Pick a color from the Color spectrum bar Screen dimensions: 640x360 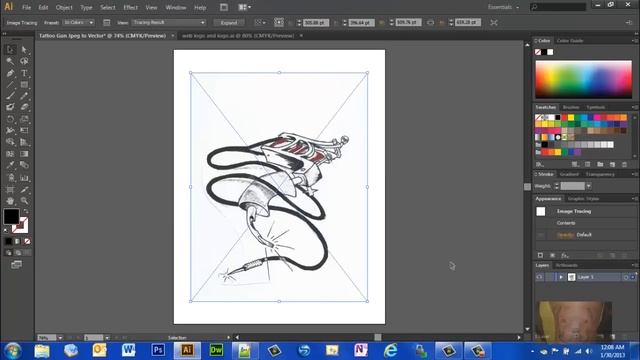coord(584,80)
